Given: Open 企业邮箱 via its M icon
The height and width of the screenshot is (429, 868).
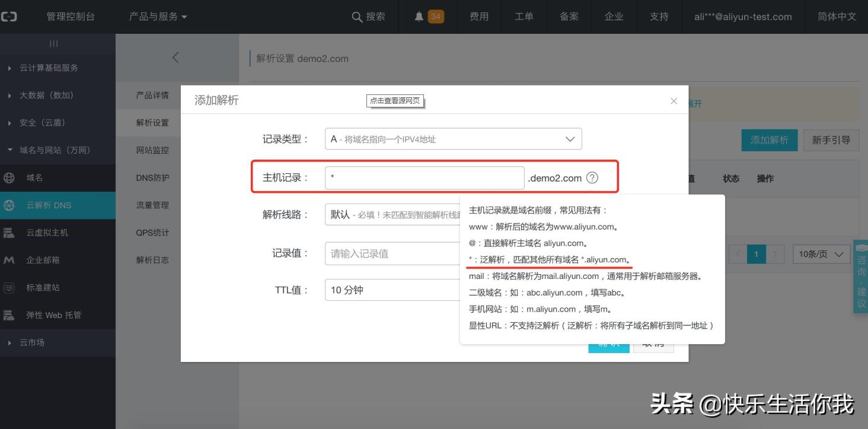Looking at the screenshot, I should pos(9,259).
